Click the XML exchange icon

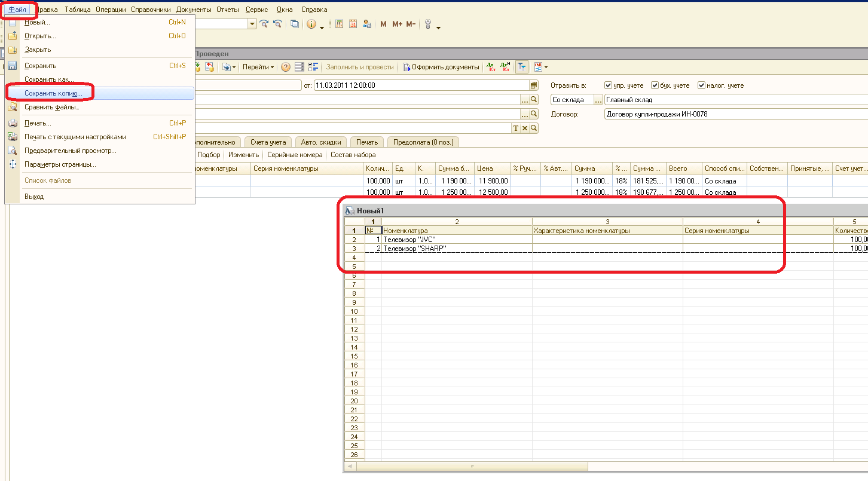click(537, 66)
